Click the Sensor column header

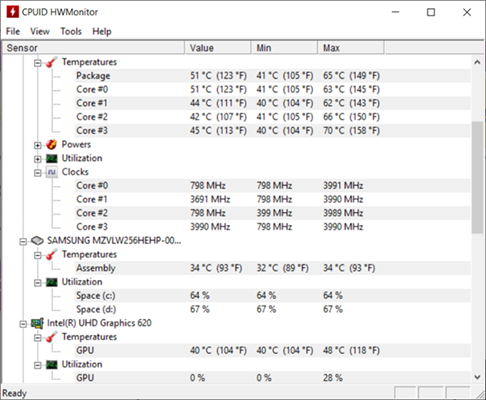(x=93, y=48)
